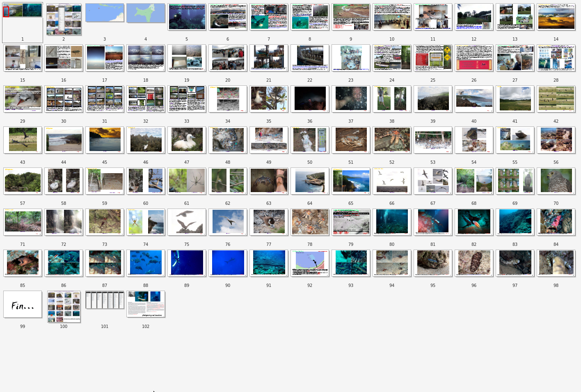This screenshot has height=392, width=581.
Task: Select the photo collage on page 100
Action: [x=64, y=307]
